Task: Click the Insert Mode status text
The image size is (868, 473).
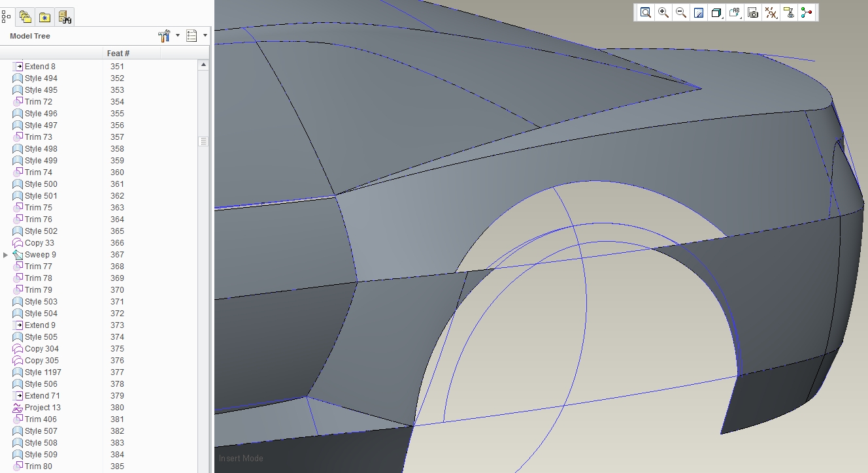Action: click(x=241, y=459)
